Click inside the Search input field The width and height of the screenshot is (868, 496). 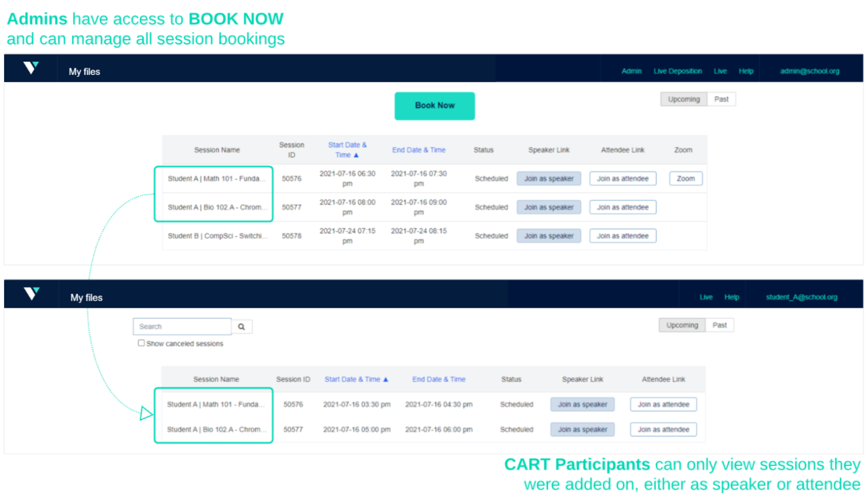coord(182,326)
